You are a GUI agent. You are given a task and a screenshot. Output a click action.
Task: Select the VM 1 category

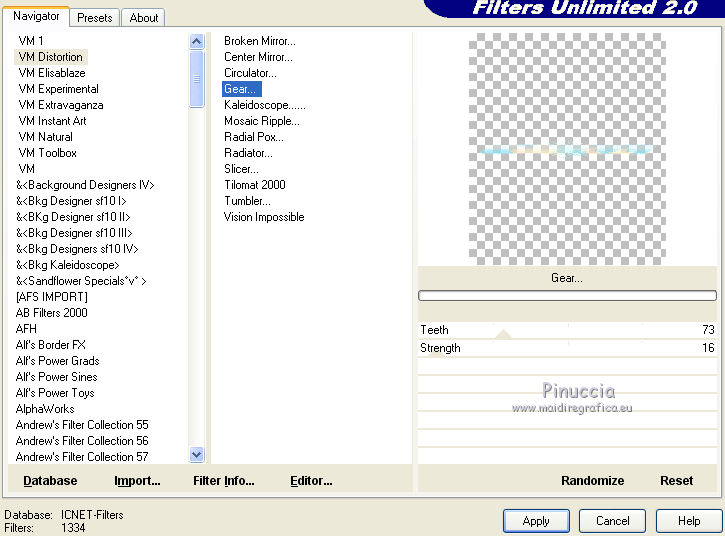(x=31, y=41)
